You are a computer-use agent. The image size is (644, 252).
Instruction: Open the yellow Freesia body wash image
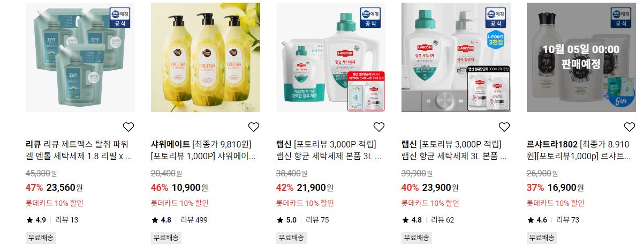pos(206,57)
